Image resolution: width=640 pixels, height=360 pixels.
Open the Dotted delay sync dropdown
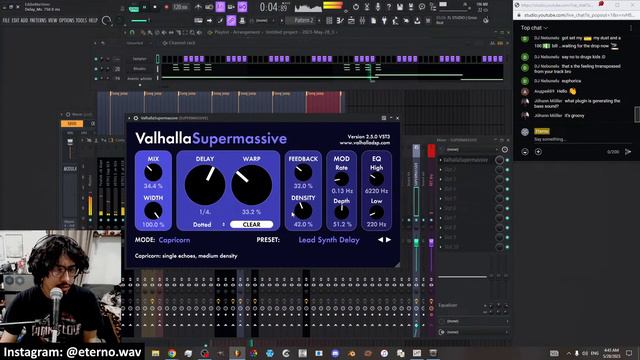tap(209, 224)
